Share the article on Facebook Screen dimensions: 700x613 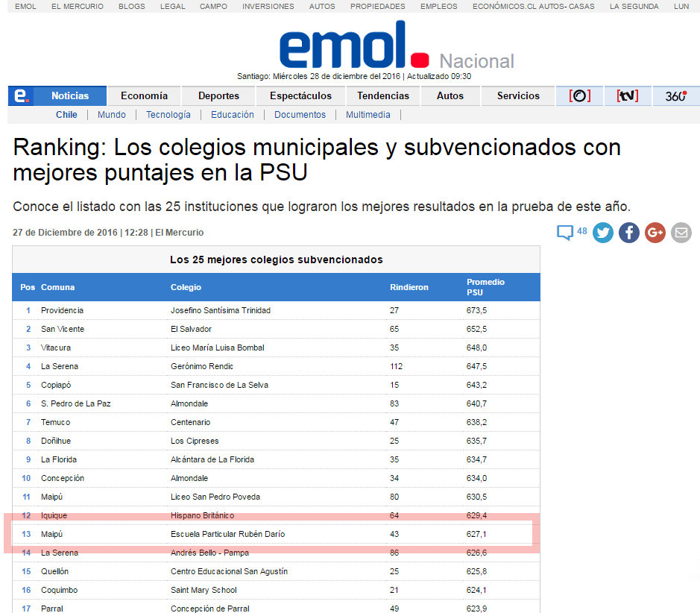tap(629, 233)
